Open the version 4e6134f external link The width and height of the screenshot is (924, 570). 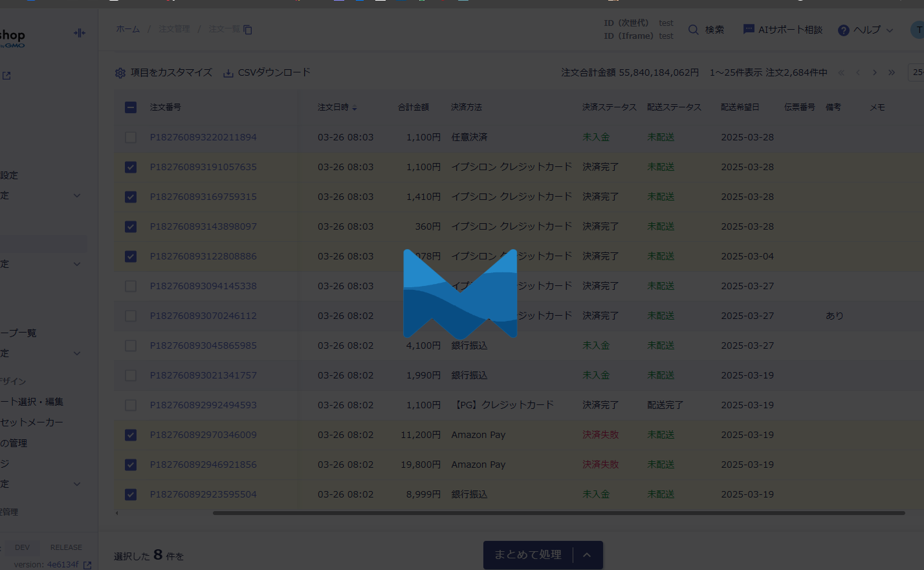pyautogui.click(x=87, y=565)
